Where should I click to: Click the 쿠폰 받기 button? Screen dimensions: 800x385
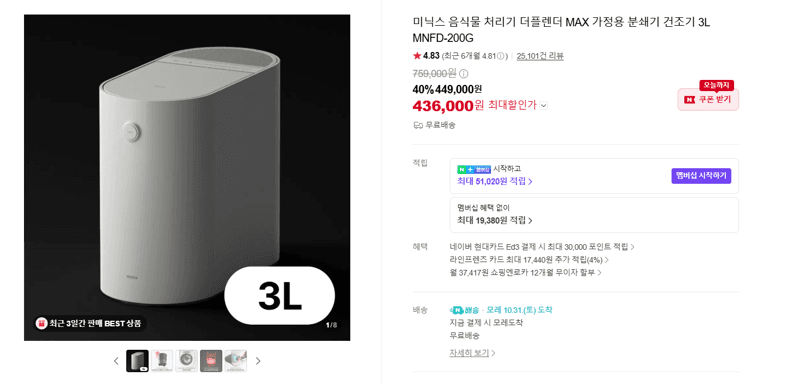pyautogui.click(x=708, y=99)
